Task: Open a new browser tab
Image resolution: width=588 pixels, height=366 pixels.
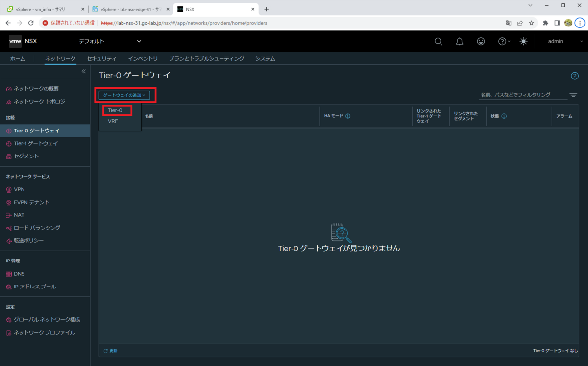Action: (x=267, y=9)
